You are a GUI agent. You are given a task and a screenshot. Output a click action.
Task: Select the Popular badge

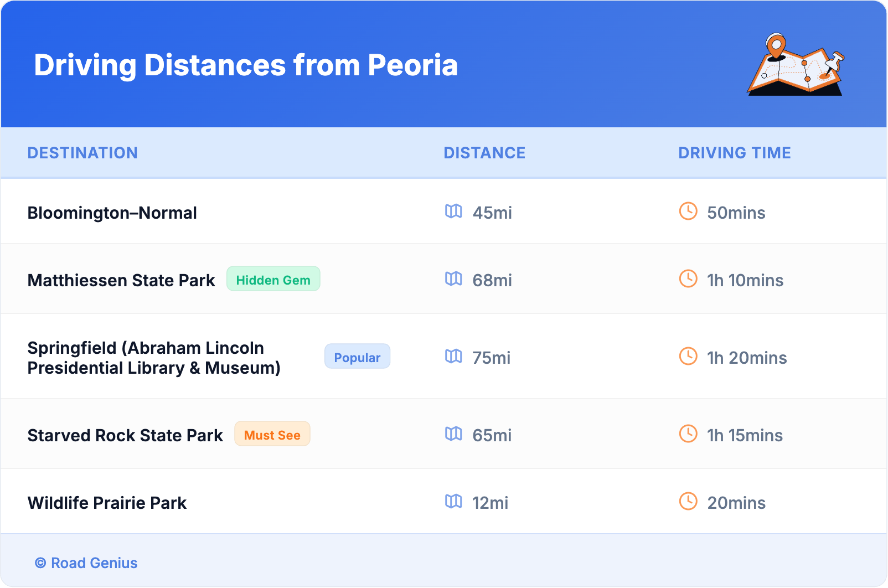coord(357,357)
